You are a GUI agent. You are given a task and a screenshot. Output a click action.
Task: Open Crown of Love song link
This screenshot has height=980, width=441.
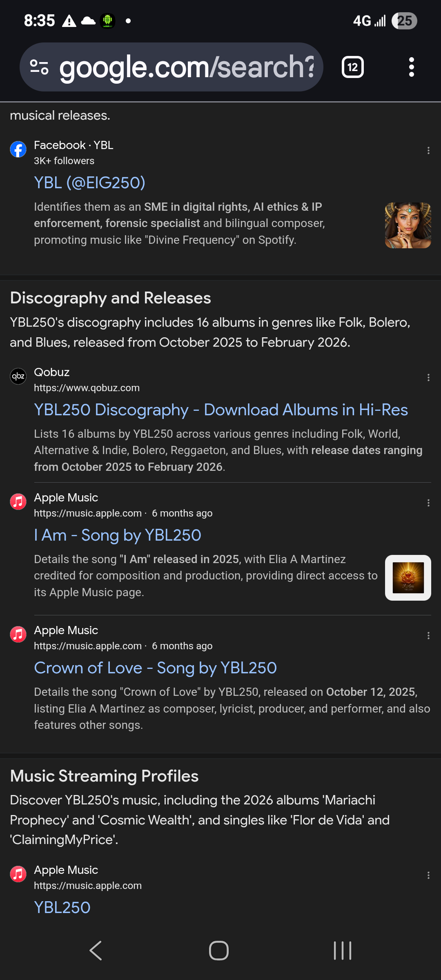(x=155, y=668)
